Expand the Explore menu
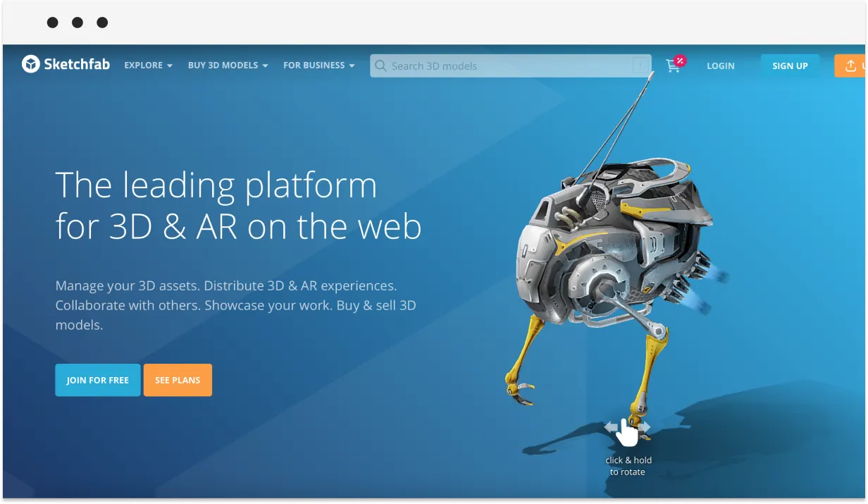868x504 pixels. click(148, 66)
